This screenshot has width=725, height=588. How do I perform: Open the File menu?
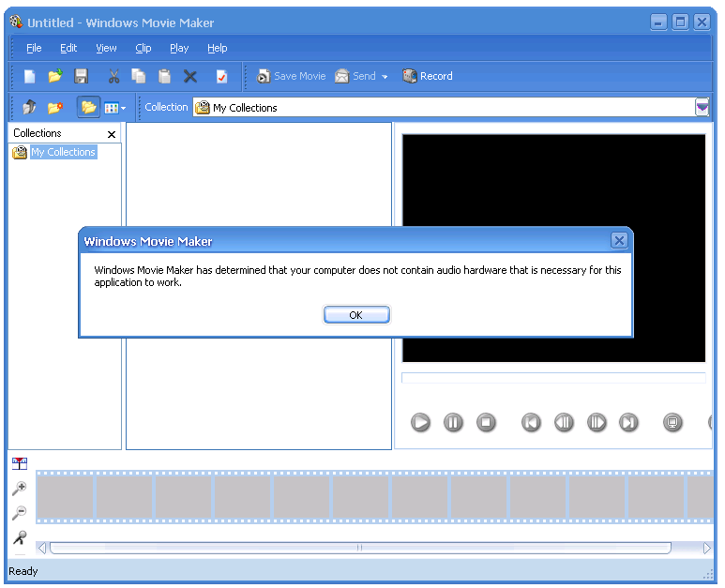coord(34,48)
